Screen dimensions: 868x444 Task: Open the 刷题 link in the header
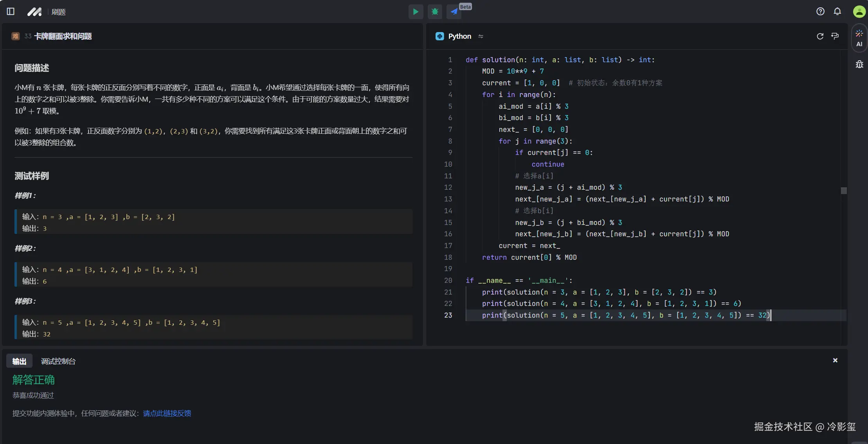[58, 12]
